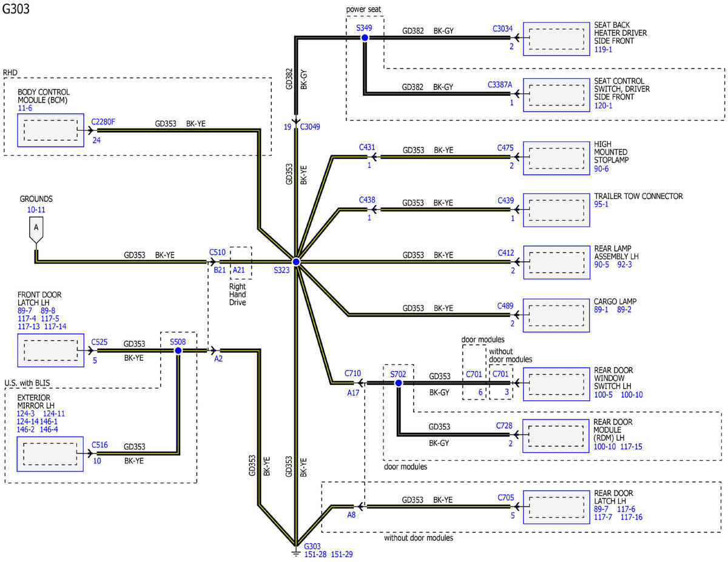View connector C516 details
728x562 pixels.
(99, 444)
